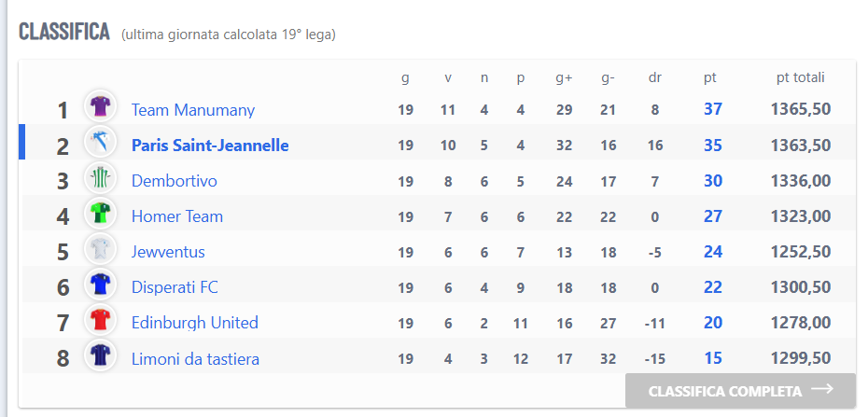This screenshot has width=868, height=417.
Task: Click Homer Team's bright green jersey icon
Action: (x=100, y=213)
